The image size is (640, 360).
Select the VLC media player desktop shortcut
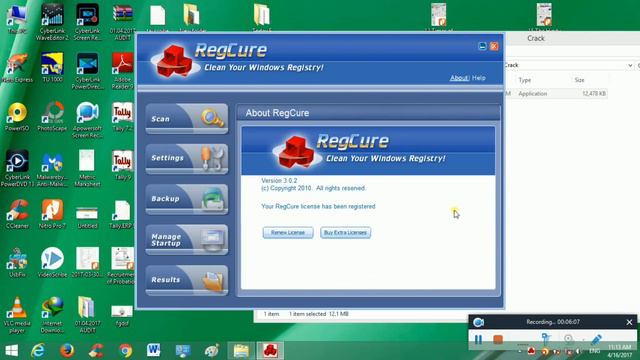(17, 315)
